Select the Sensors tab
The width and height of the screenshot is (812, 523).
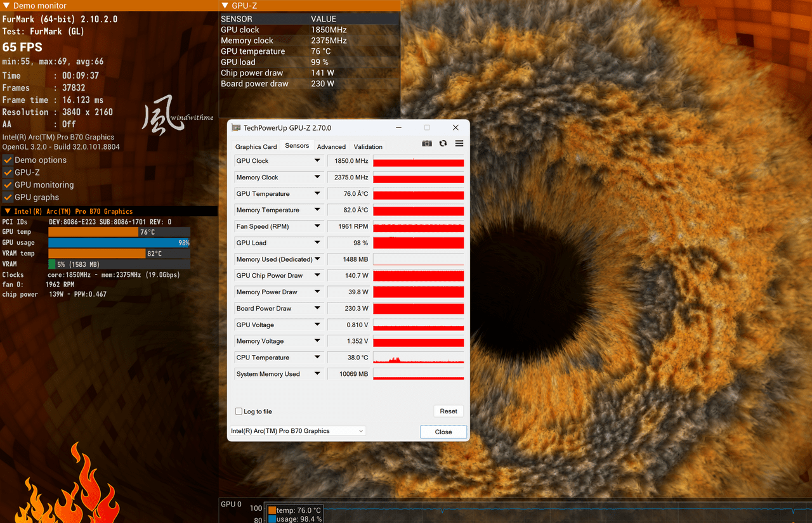[297, 146]
